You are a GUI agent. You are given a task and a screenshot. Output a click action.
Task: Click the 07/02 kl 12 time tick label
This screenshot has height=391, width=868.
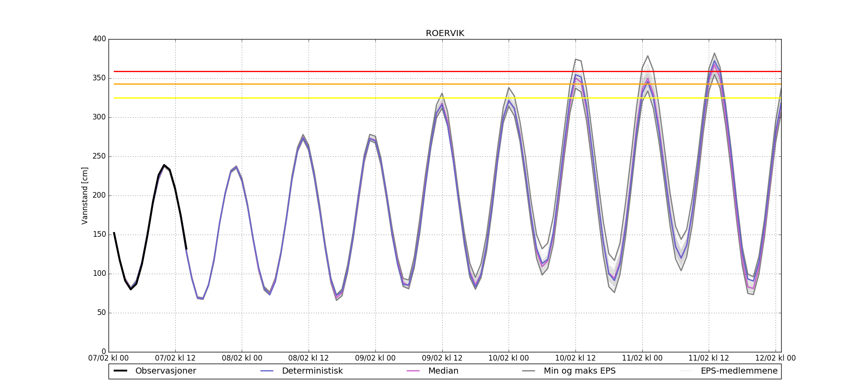pyautogui.click(x=175, y=358)
